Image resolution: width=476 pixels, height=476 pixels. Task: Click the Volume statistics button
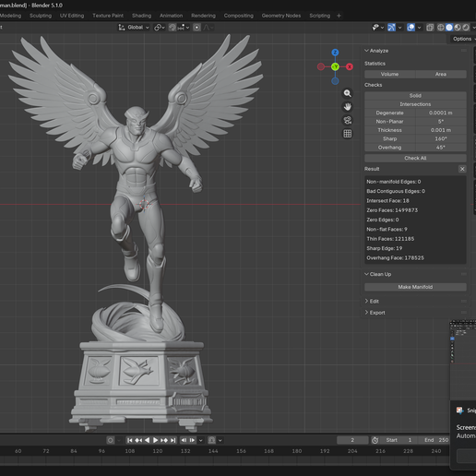click(389, 74)
